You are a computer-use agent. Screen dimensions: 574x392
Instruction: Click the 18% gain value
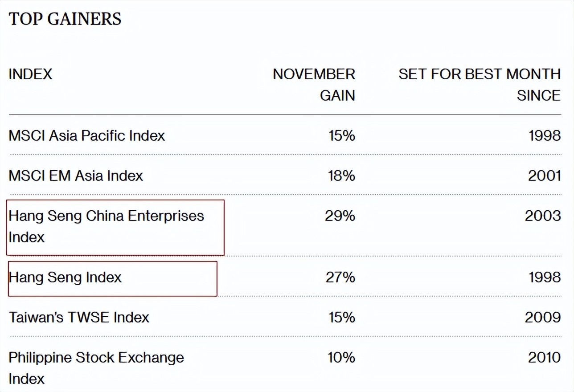341,176
